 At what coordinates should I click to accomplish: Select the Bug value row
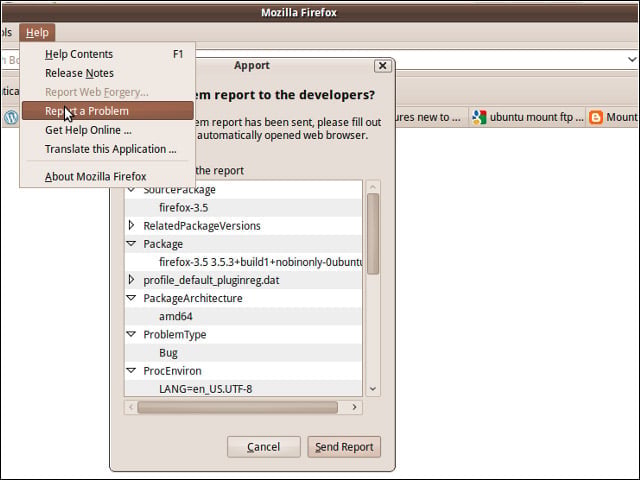243,353
